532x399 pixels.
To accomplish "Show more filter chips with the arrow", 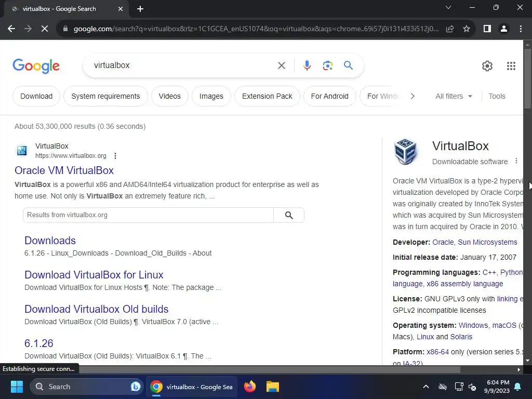I will click(x=412, y=96).
